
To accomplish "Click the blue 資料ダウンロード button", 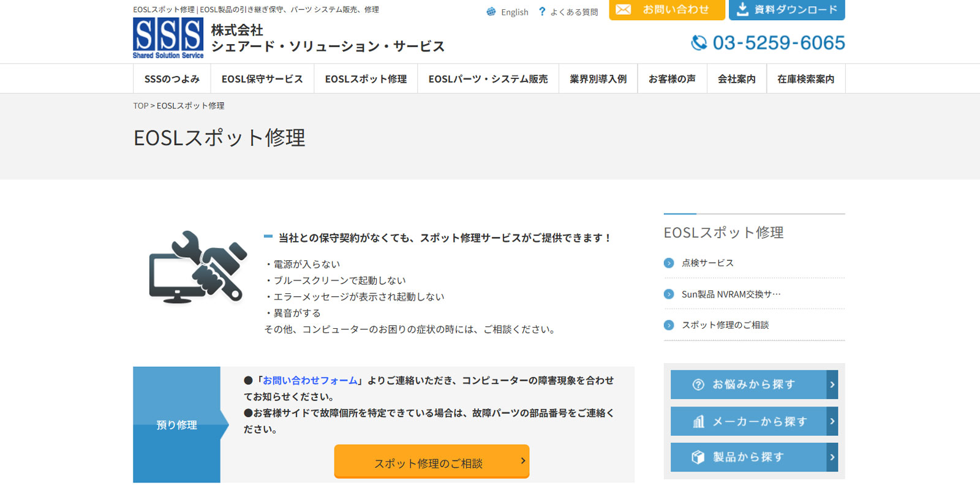I will [787, 10].
